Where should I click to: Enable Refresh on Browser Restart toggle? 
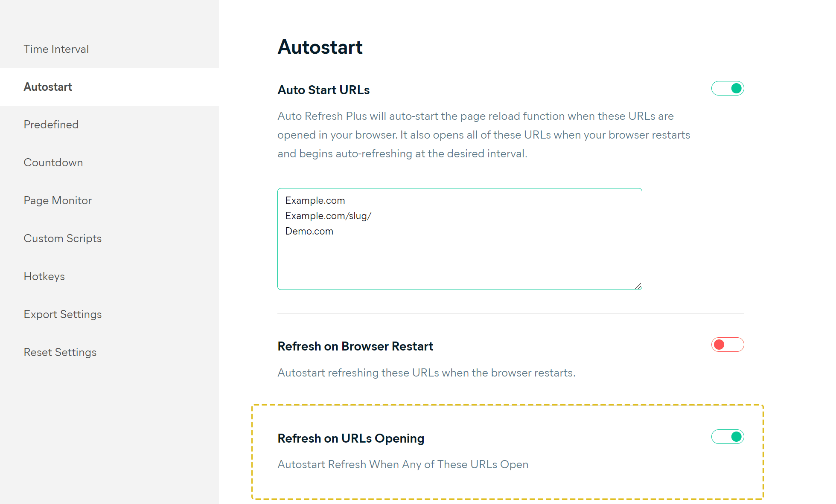(x=728, y=345)
